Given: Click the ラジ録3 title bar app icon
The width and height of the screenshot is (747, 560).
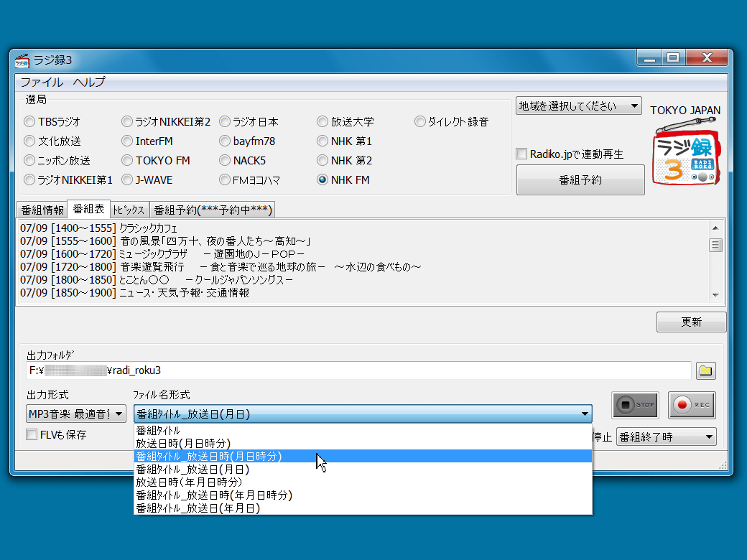Looking at the screenshot, I should click(22, 60).
